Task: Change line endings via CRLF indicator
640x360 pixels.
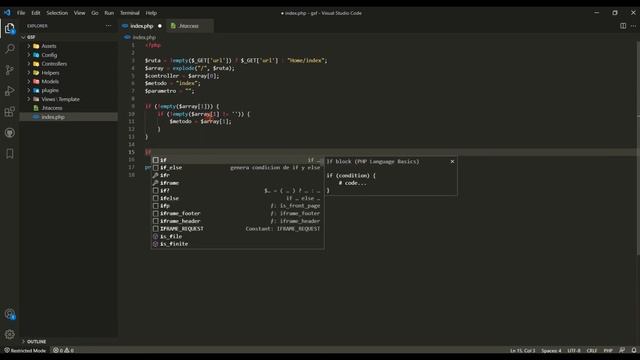Action: (591, 350)
